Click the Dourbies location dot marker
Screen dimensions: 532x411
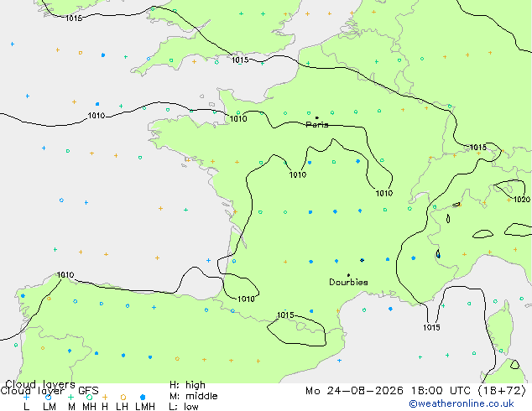(x=348, y=275)
